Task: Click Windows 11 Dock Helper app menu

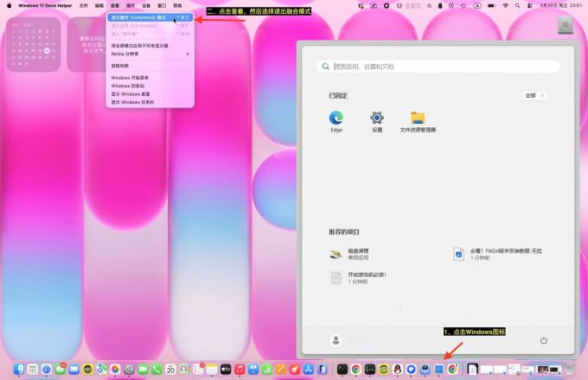Action: [45, 6]
